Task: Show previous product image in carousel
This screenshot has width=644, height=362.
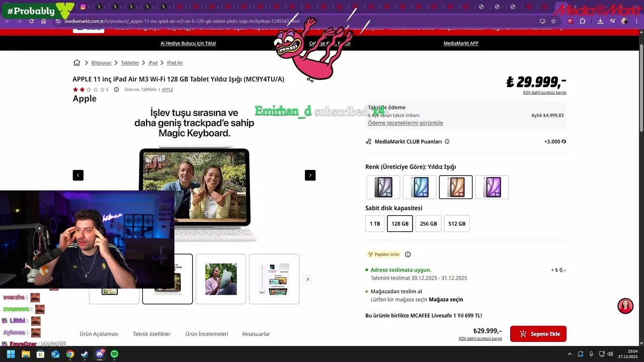Action: tap(78, 175)
